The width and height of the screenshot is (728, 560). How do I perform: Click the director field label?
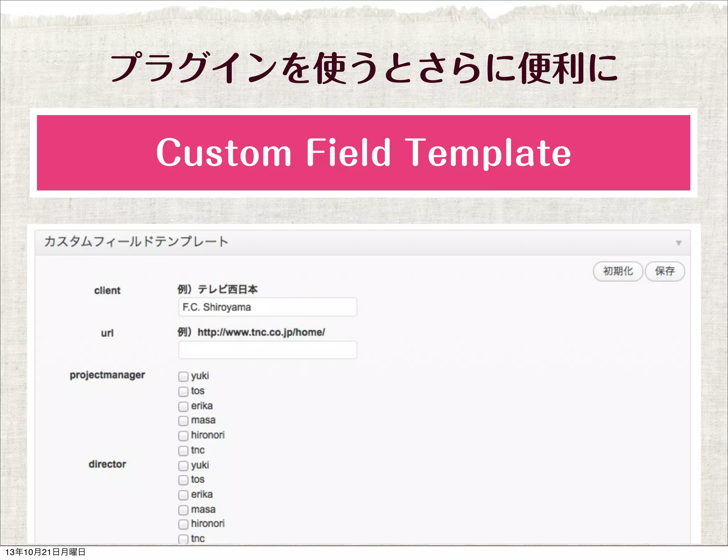[x=107, y=464]
